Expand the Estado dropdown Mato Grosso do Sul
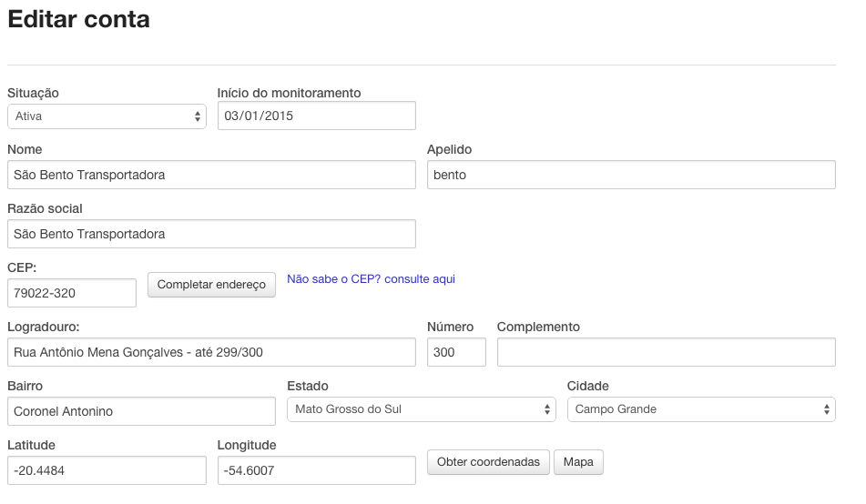 coord(422,409)
